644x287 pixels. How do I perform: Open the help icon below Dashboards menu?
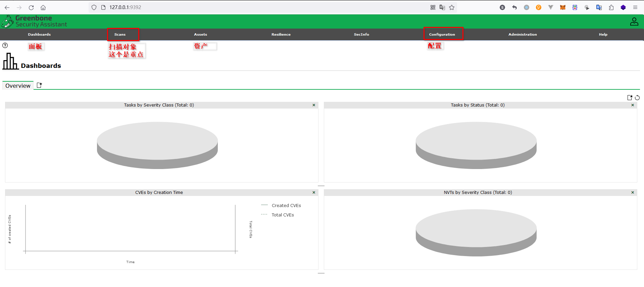[x=5, y=45]
